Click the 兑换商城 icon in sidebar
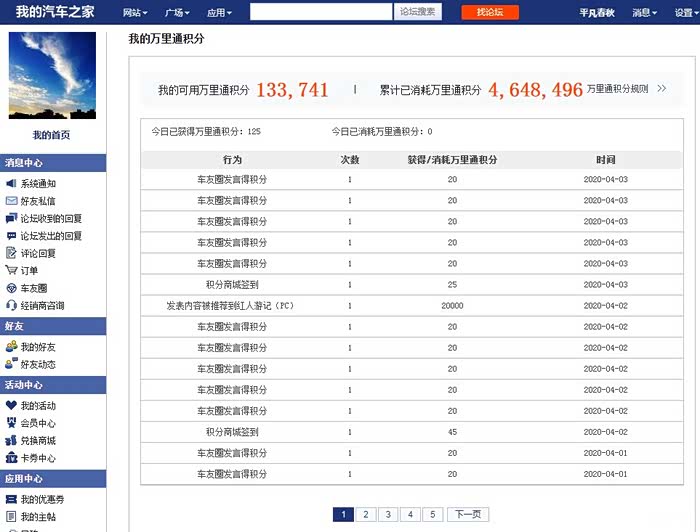The image size is (700, 532). (11, 441)
